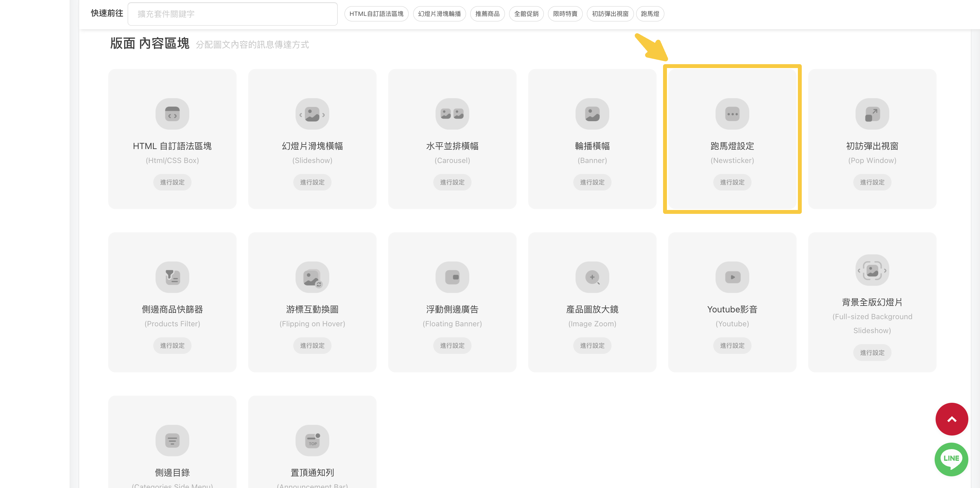Click the 側邊目錄 menu icon

pyautogui.click(x=172, y=440)
